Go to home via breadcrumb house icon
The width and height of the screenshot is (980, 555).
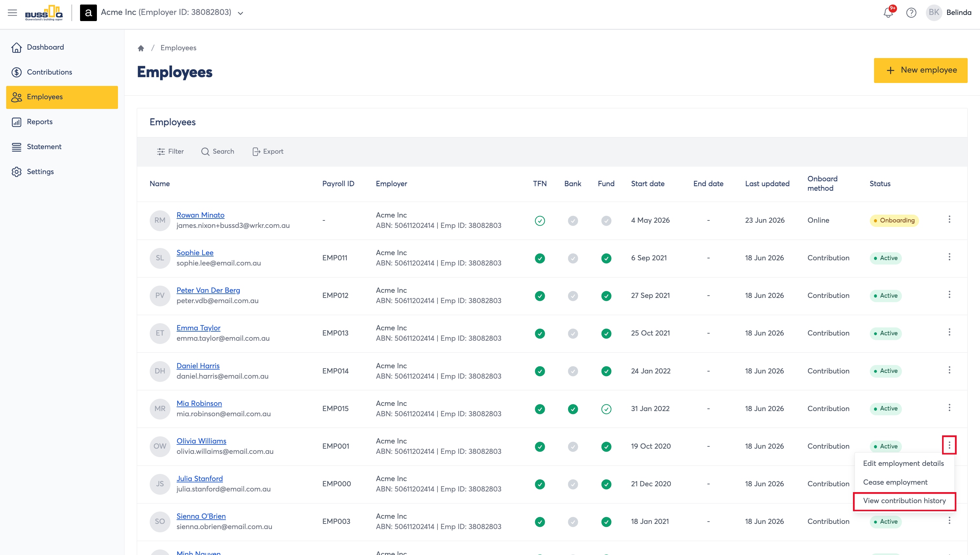(141, 48)
